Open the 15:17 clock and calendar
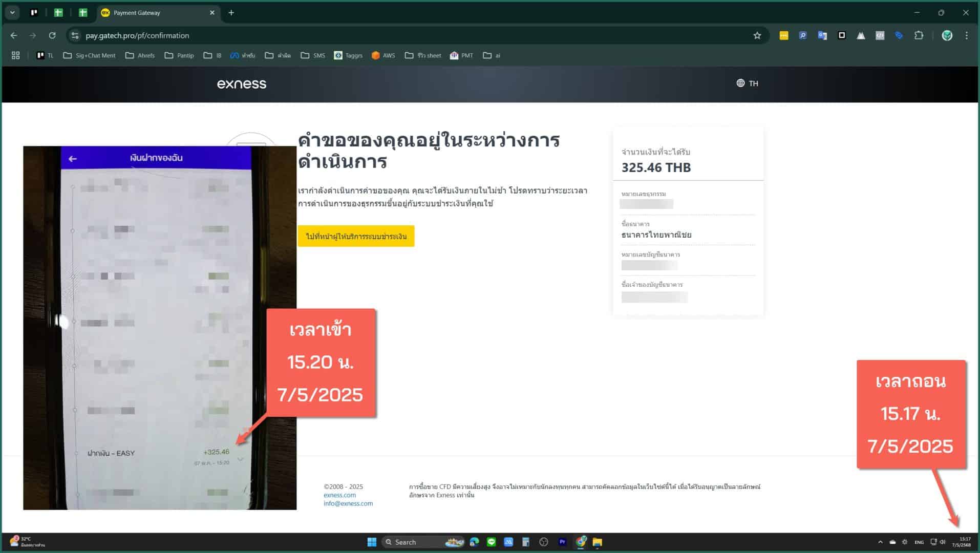The image size is (980, 553). (962, 542)
